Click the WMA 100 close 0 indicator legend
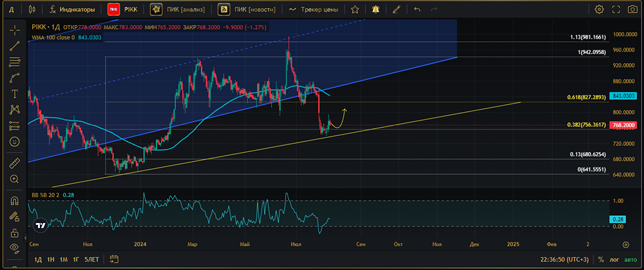644x270 pixels. [x=67, y=37]
